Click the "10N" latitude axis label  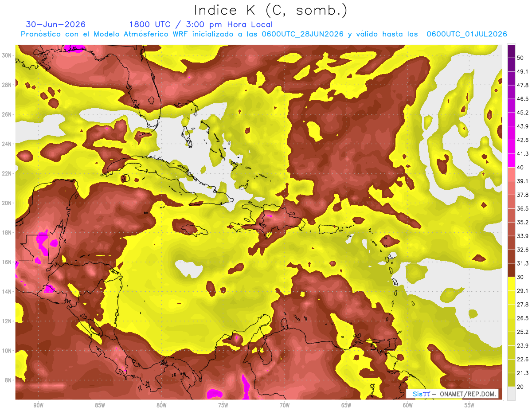7,351
